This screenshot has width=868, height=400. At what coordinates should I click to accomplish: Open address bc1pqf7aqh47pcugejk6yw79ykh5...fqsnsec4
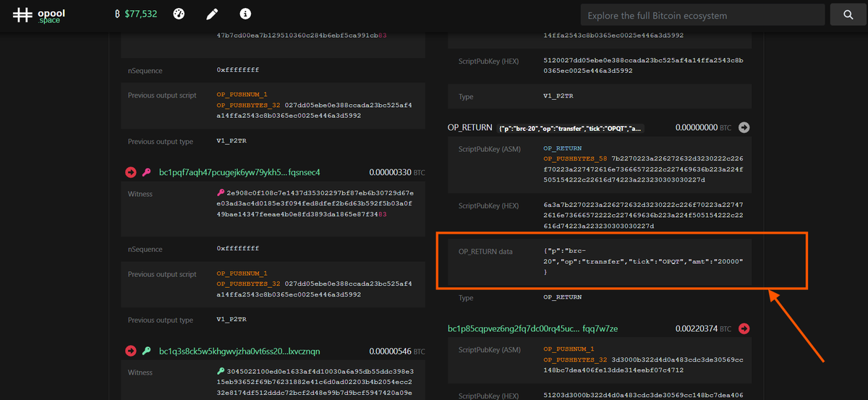coord(239,172)
